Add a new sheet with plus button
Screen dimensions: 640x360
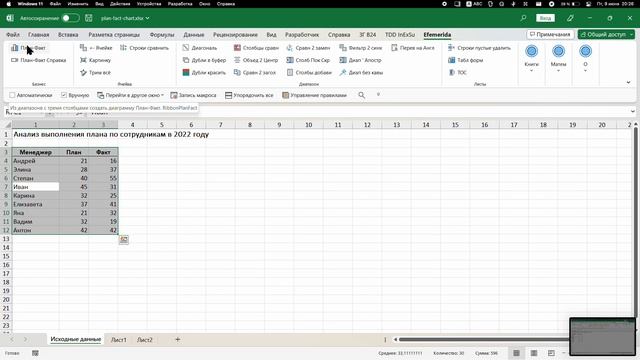click(178, 339)
